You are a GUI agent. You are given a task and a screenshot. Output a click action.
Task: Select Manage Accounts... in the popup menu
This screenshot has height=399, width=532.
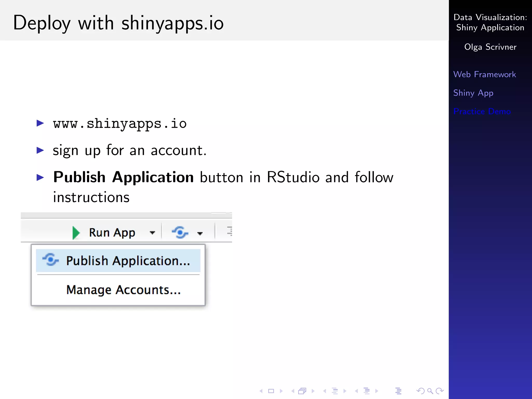[123, 290]
